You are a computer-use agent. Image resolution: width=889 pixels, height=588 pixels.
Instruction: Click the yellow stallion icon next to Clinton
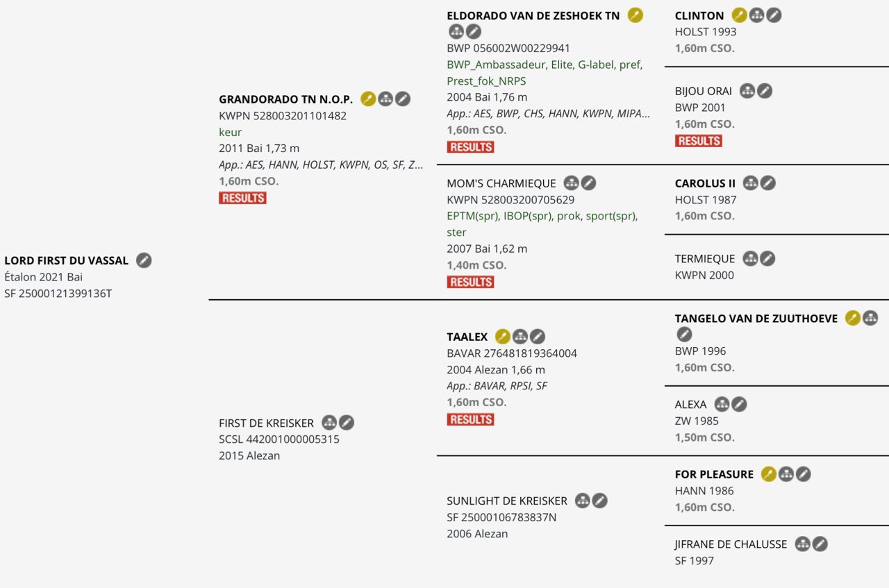(740, 15)
